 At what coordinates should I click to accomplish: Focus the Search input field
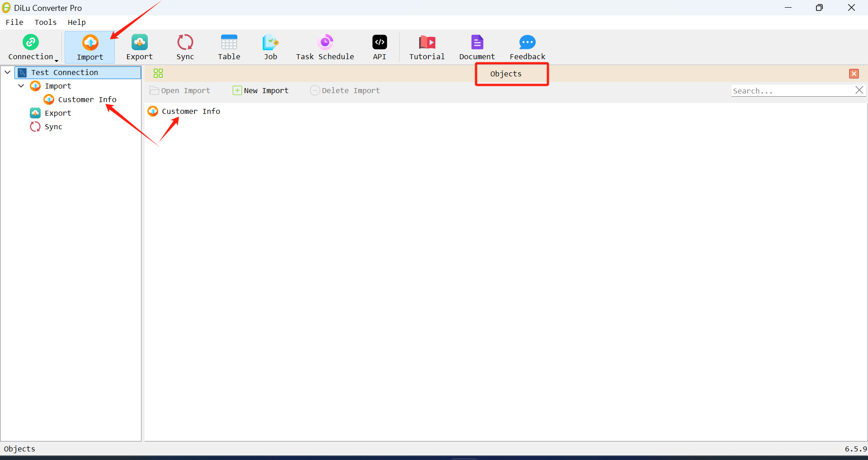pos(792,91)
